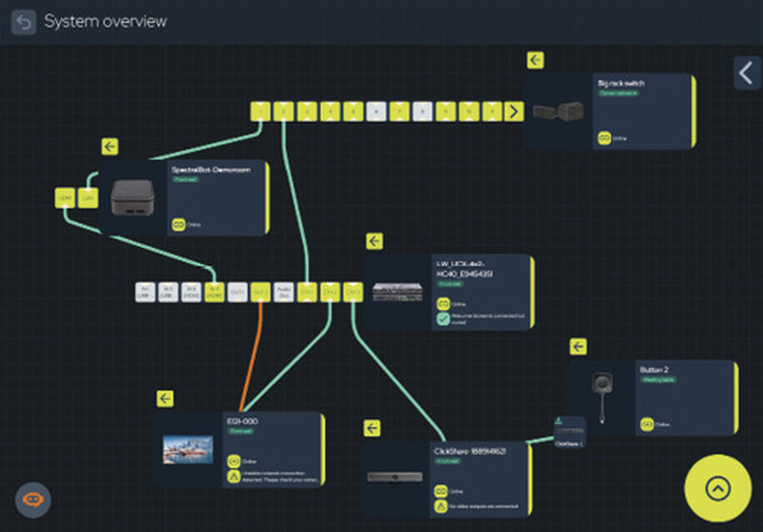This screenshot has height=532, width=763.
Task: Select the OUT 2 port on the LW_UCX switch
Action: (260, 293)
